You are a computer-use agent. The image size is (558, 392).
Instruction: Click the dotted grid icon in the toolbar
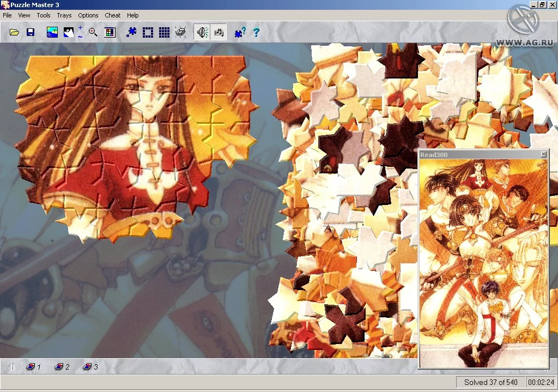pos(164,32)
